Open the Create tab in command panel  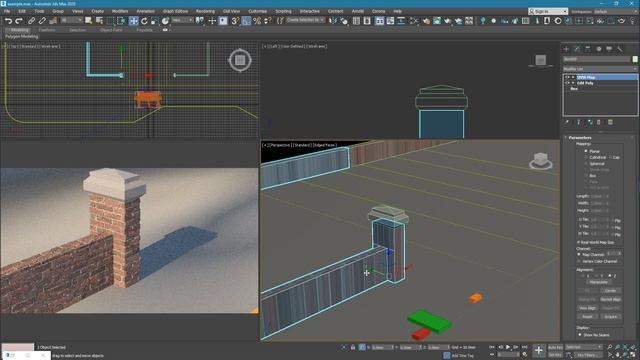(x=567, y=49)
